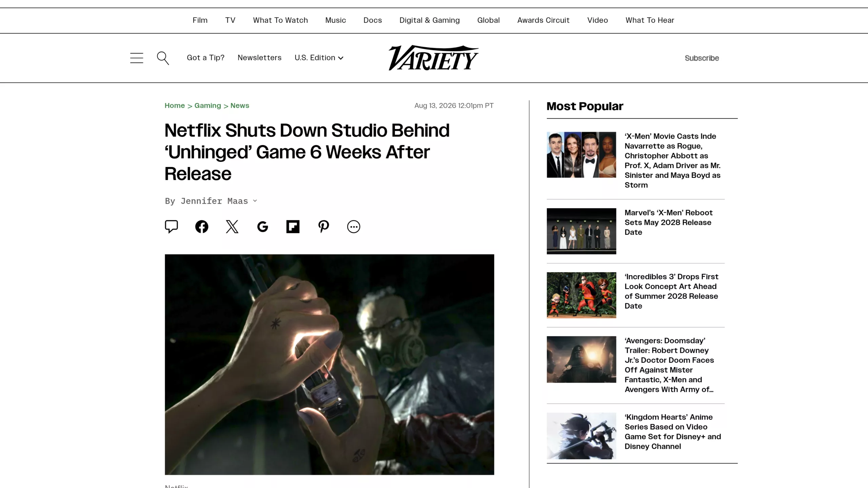Click the Variety logo
This screenshot has height=488, width=868.
pyautogui.click(x=433, y=58)
